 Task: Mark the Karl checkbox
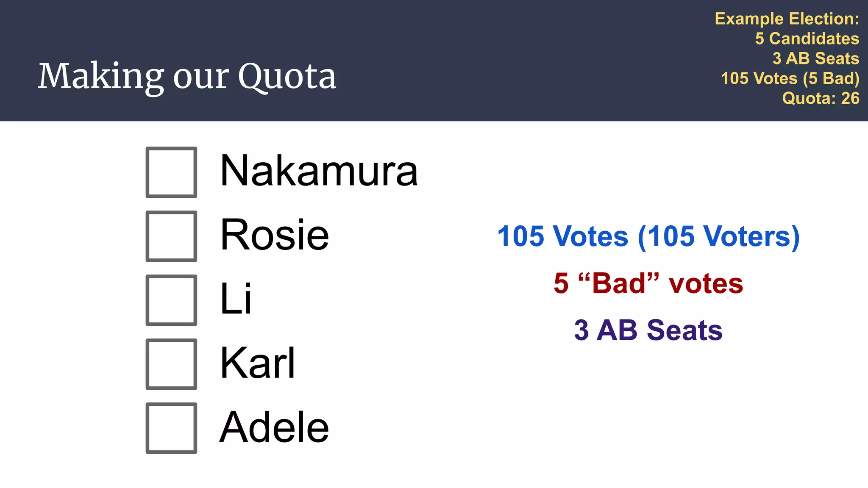point(171,364)
